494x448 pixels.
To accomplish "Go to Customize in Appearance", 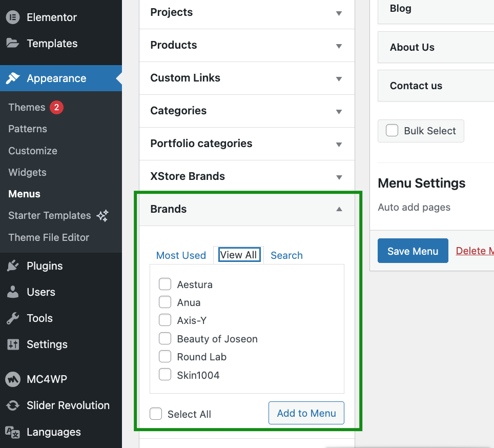I will point(33,151).
